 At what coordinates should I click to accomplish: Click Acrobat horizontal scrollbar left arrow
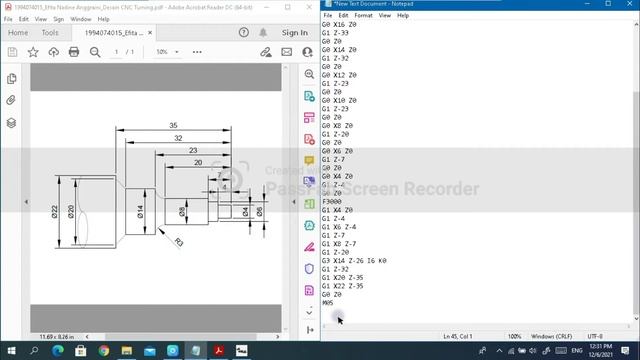click(87, 337)
